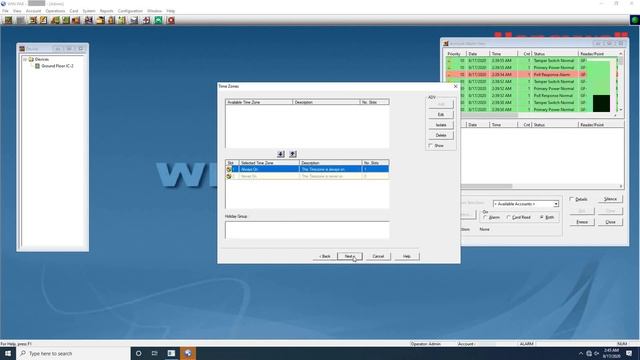Show hidden tray icons chevron

click(581, 353)
